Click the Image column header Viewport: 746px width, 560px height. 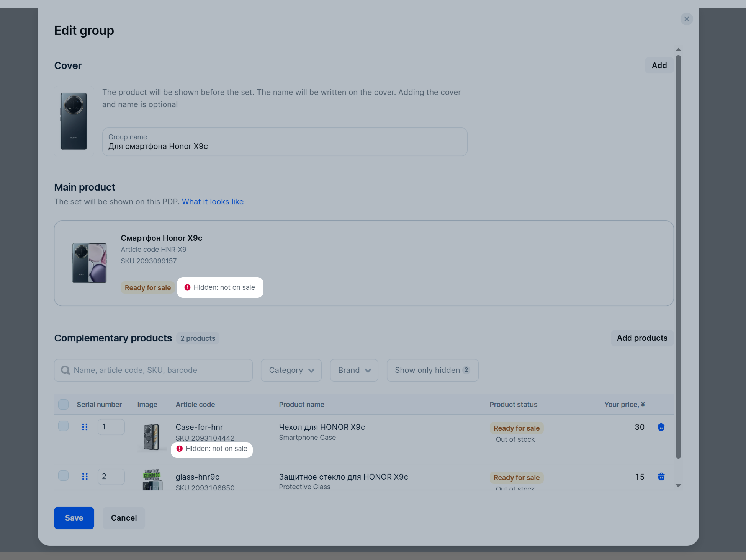(x=147, y=405)
